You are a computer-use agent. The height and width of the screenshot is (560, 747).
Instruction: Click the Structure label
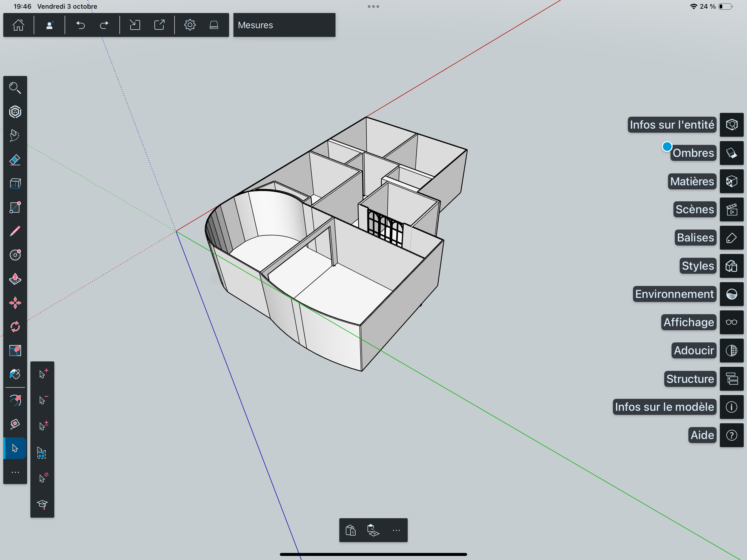690,379
